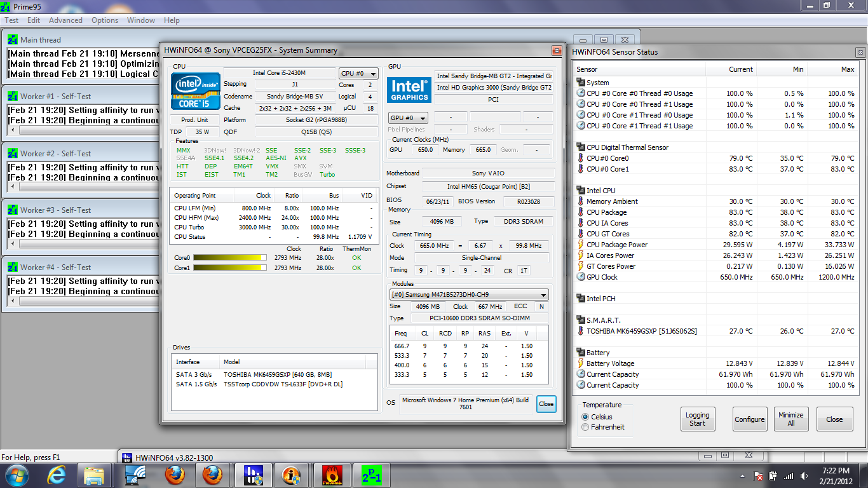The width and height of the screenshot is (868, 488).
Task: Click the Worker #1 - Self-Test window icon
Action: [13, 96]
